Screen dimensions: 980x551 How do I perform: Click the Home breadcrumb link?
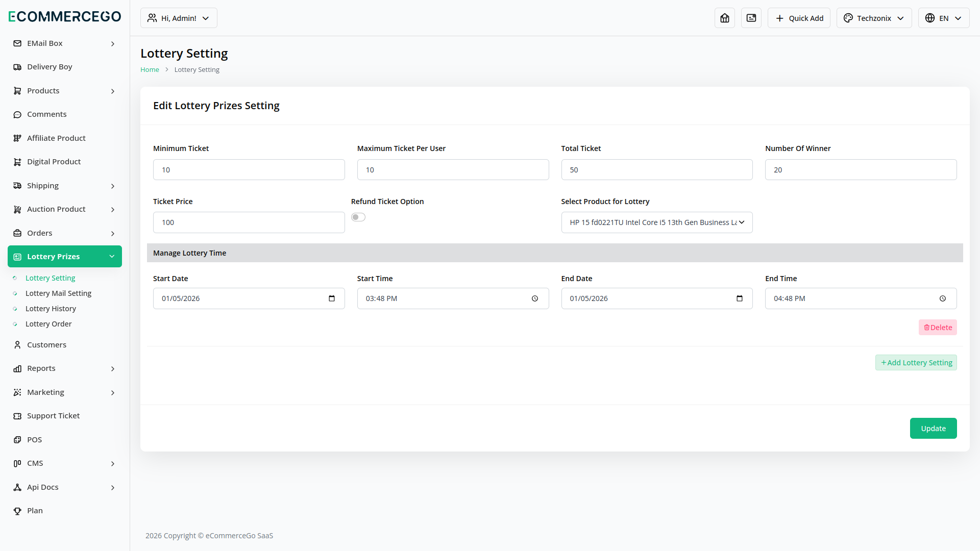pos(150,70)
